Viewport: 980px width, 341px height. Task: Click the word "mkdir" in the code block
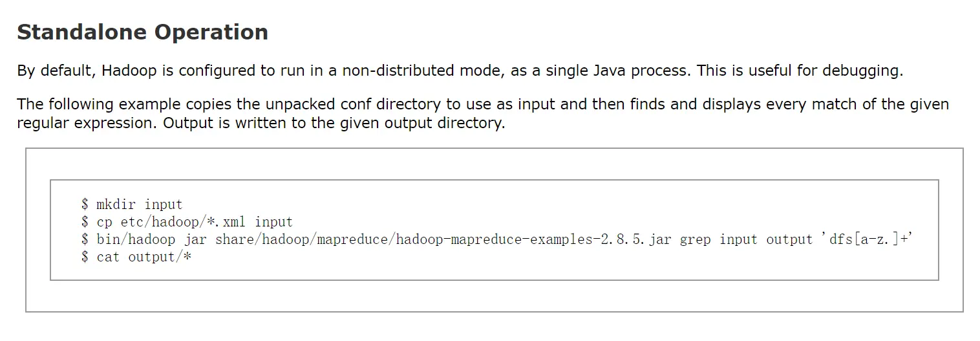coord(116,204)
